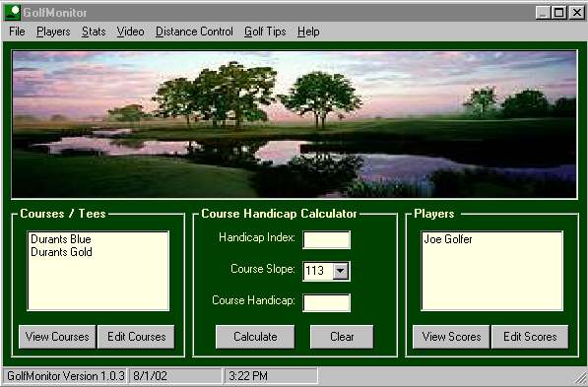Click the 3:22 PM time in status bar
588x387 pixels.
271,376
